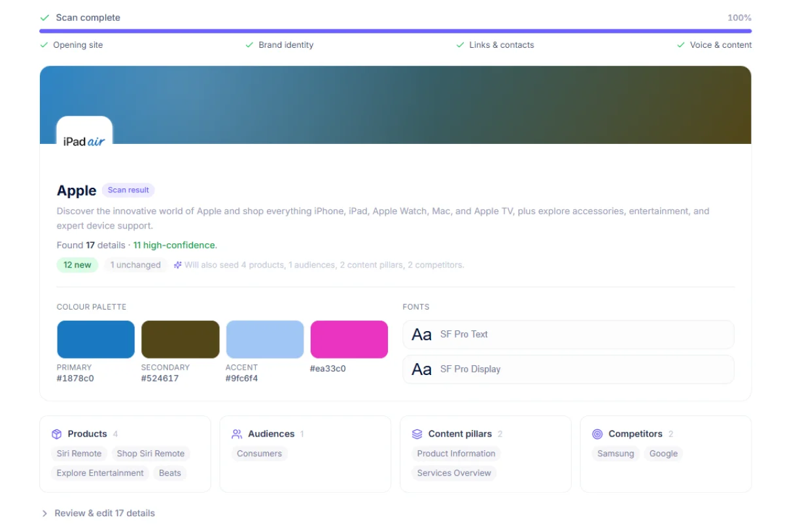Click the '11 high-confidence' text
This screenshot has width=785, height=532.
(175, 245)
